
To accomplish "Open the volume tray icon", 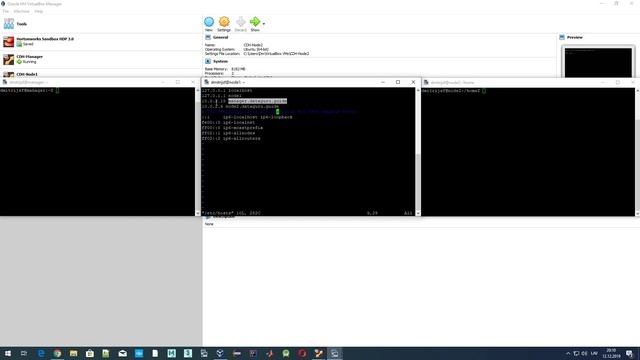I will 584,353.
